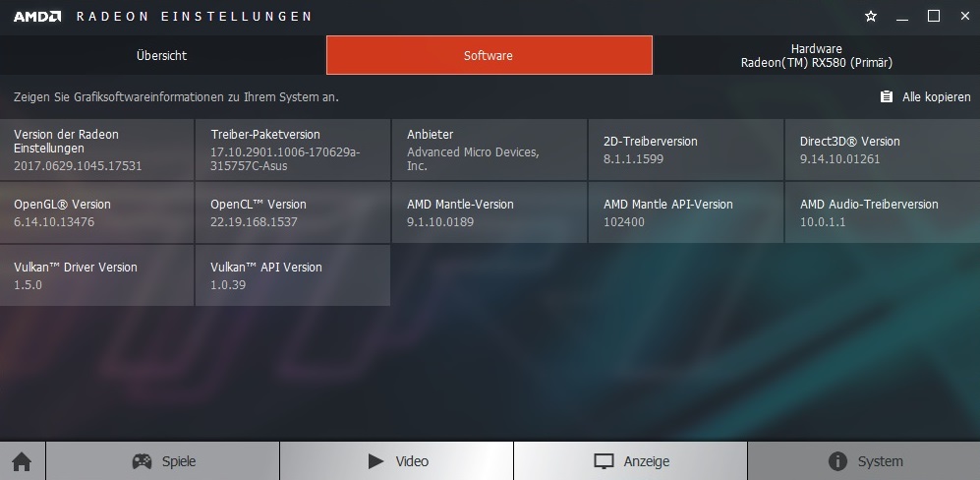Click the info icon next to System
This screenshot has width=980, height=480.
(x=837, y=462)
